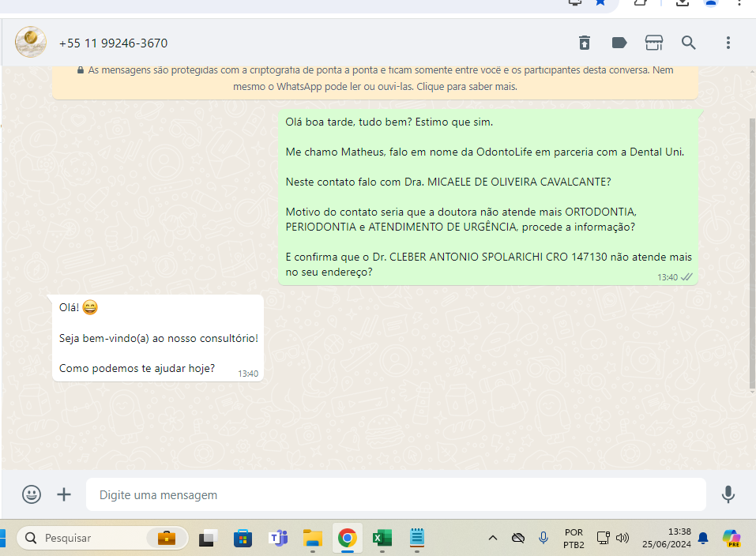
Task: Launch Microsoft Store from taskbar
Action: coord(243,538)
